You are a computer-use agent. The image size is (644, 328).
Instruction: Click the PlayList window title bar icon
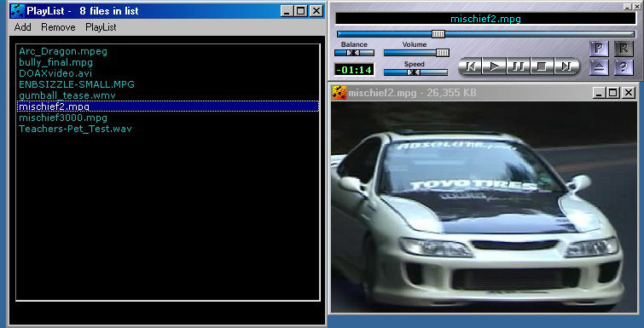click(x=18, y=11)
